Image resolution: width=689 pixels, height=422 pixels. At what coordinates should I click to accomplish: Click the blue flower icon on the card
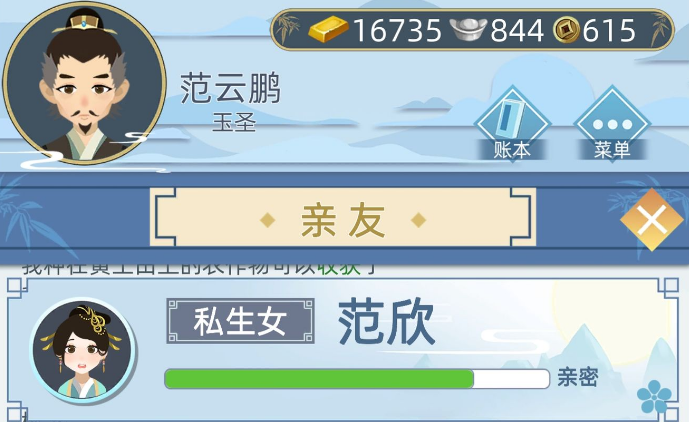pyautogui.click(x=654, y=396)
